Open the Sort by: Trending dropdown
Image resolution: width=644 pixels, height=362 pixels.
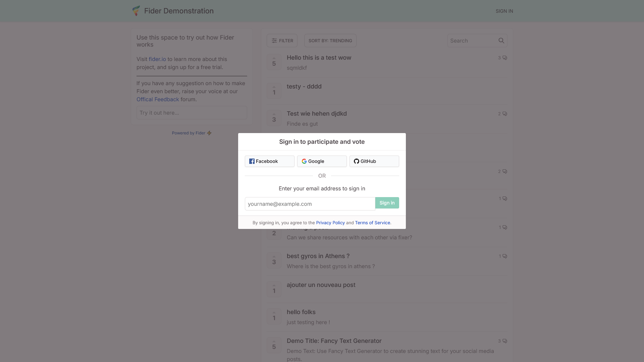click(330, 41)
